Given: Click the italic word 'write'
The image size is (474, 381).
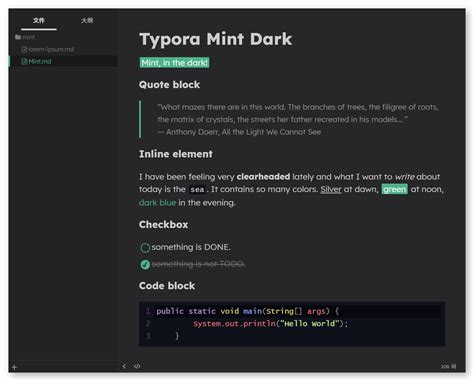Looking at the screenshot, I should [x=405, y=176].
